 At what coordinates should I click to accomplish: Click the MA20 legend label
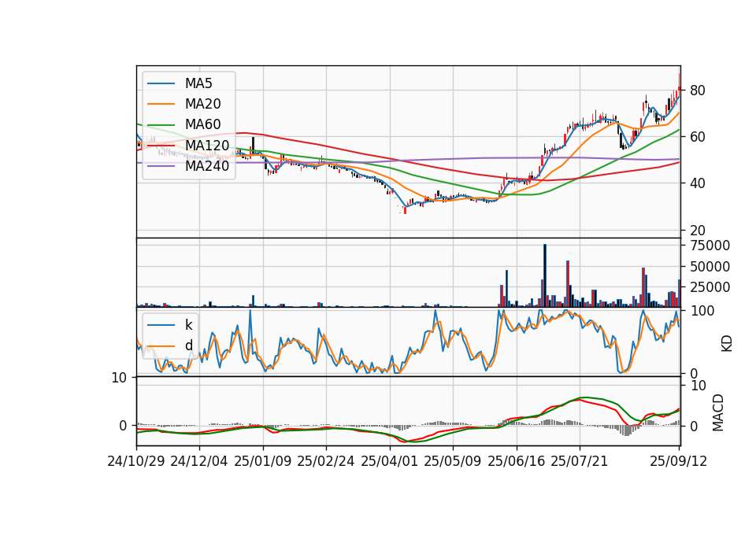pyautogui.click(x=202, y=104)
